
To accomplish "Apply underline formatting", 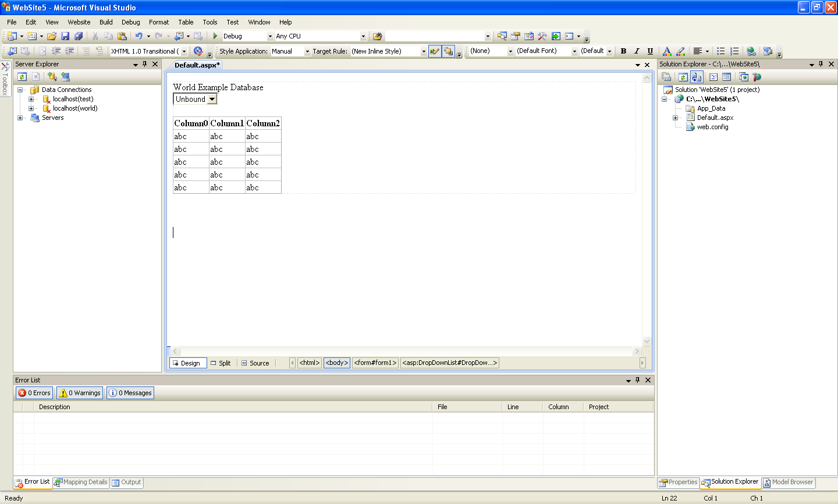I will pos(650,51).
